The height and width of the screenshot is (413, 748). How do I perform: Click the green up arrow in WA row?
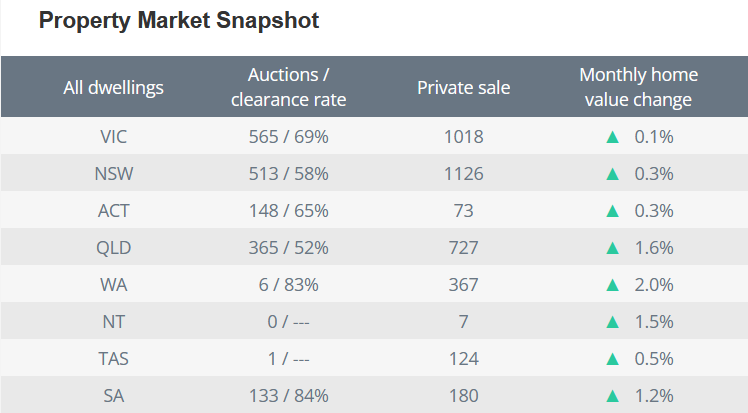[x=613, y=285]
